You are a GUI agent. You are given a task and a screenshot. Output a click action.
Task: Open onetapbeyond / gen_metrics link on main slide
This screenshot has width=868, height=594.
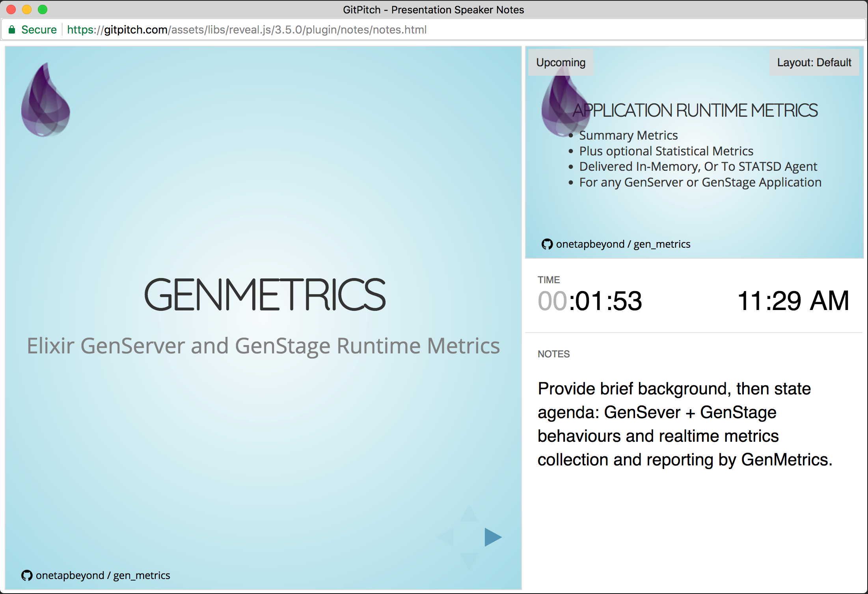(102, 575)
